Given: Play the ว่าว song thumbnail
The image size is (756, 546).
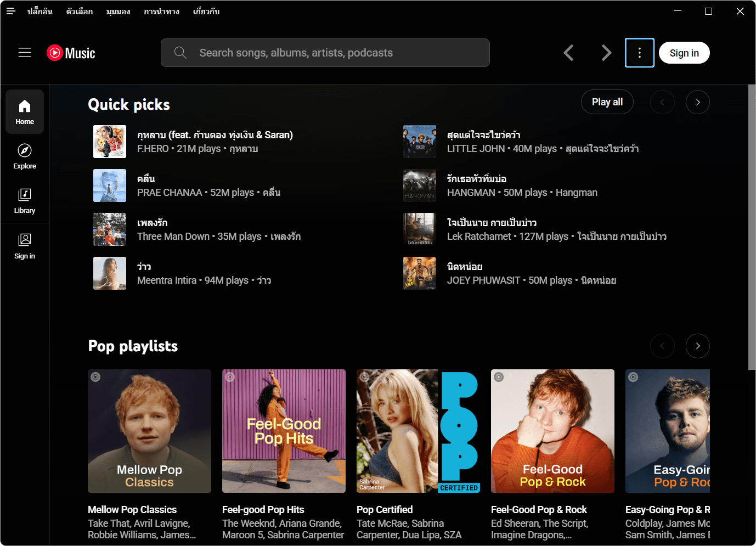Looking at the screenshot, I should (110, 273).
